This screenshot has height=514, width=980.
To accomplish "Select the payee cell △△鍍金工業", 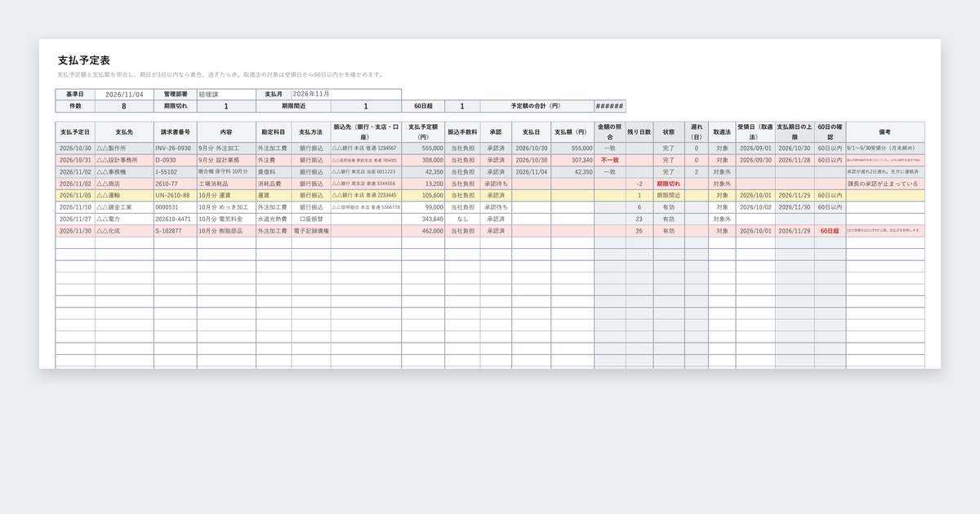I will [x=124, y=207].
